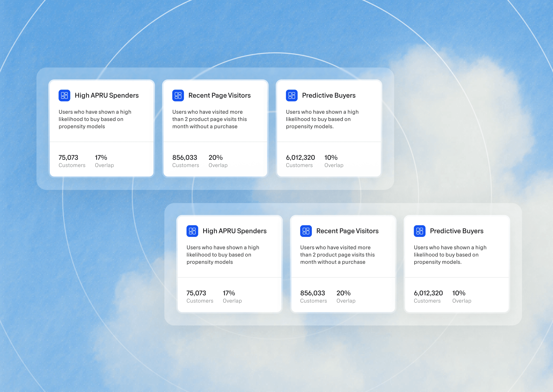Click segment icon on top Recent Page Visitors card
Screen dimensions: 553x392
click(178, 95)
